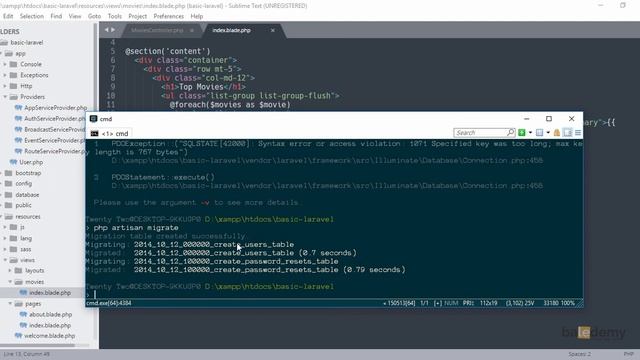This screenshot has height=360, width=640.
Task: Click the next tab arrow
Action: [113, 30]
